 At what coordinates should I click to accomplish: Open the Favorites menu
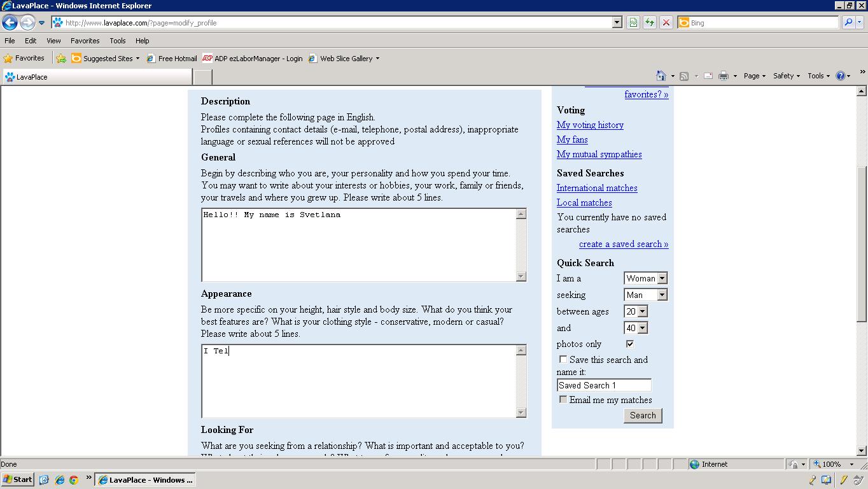(85, 41)
